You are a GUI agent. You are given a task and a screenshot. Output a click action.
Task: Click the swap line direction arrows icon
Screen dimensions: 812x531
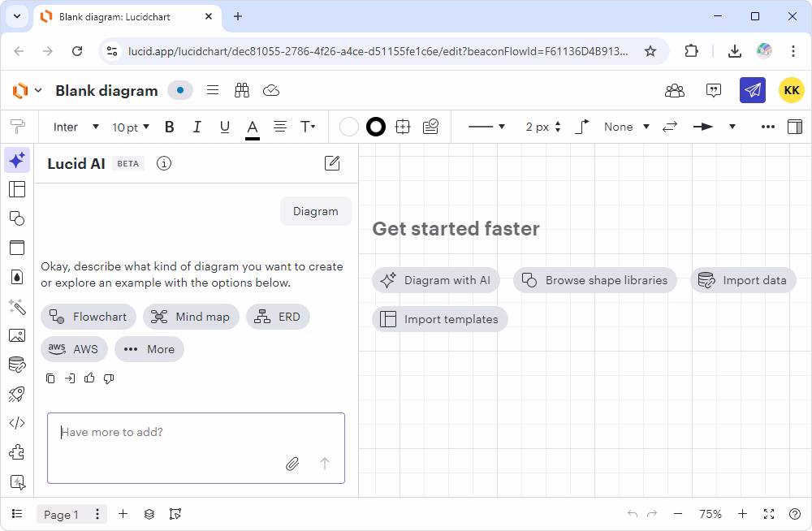point(670,127)
